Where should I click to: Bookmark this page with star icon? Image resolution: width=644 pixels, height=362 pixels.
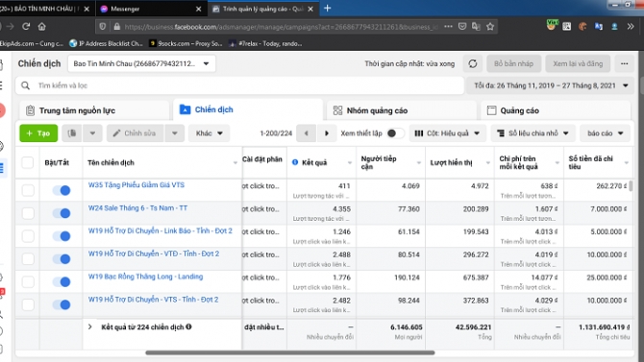pos(490,26)
